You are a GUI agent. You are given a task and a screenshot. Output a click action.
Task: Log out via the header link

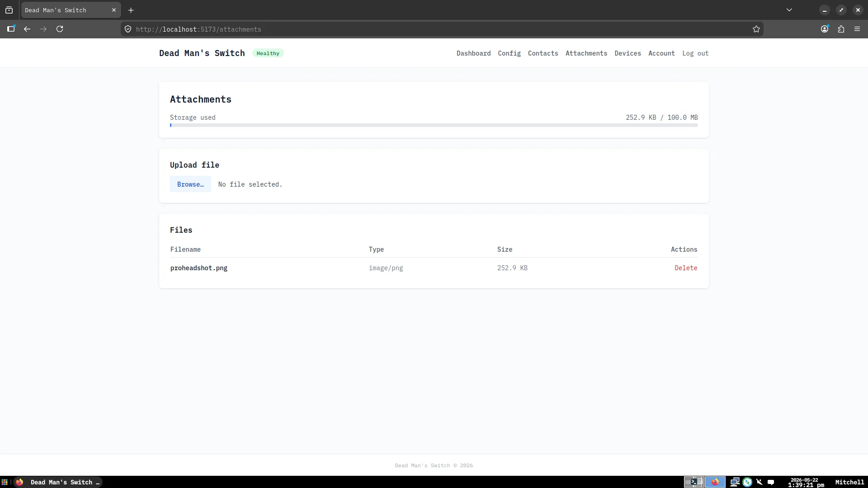[x=695, y=53]
